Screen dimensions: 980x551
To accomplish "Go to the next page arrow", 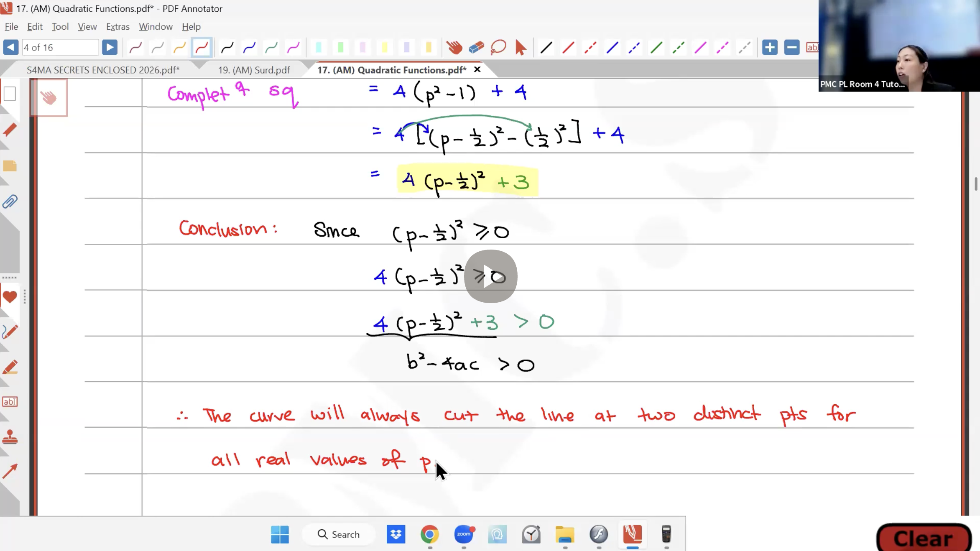I will pyautogui.click(x=110, y=47).
